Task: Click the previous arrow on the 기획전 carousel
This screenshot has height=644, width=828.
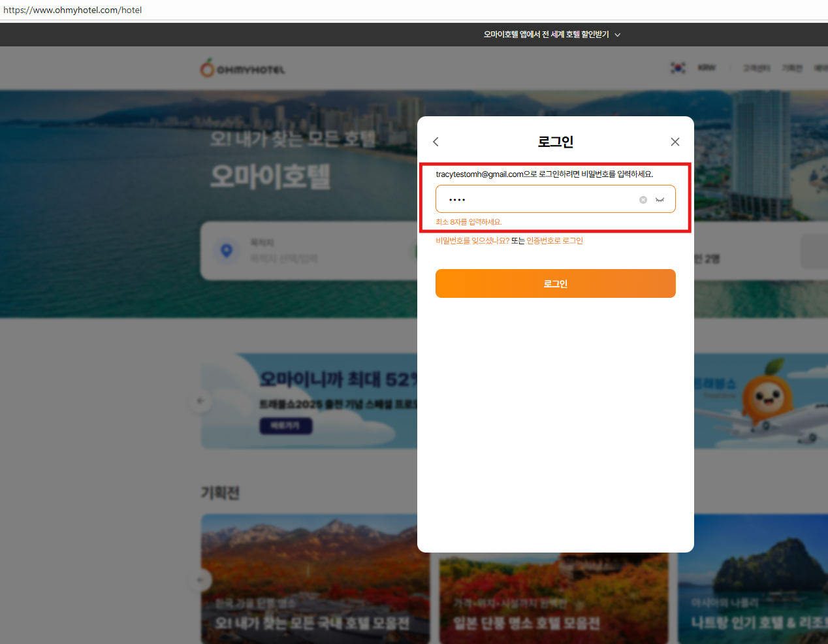Action: (200, 579)
